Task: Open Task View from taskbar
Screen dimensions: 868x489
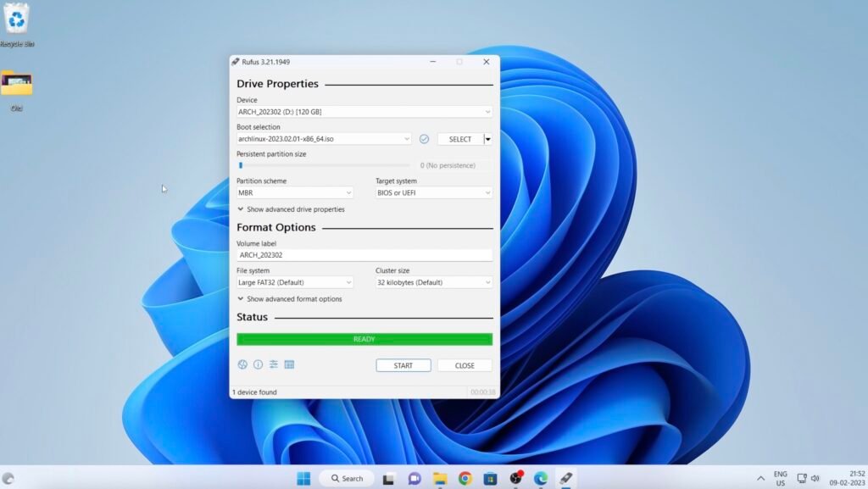Action: (388, 479)
